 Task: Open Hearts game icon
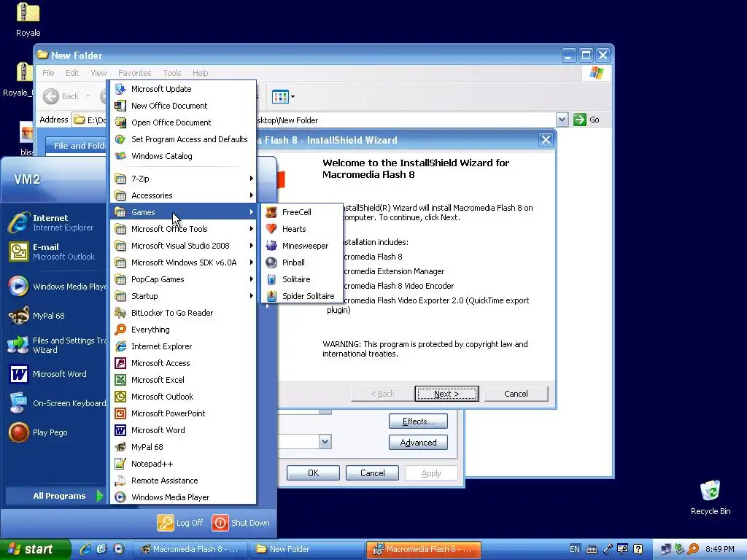tap(271, 229)
